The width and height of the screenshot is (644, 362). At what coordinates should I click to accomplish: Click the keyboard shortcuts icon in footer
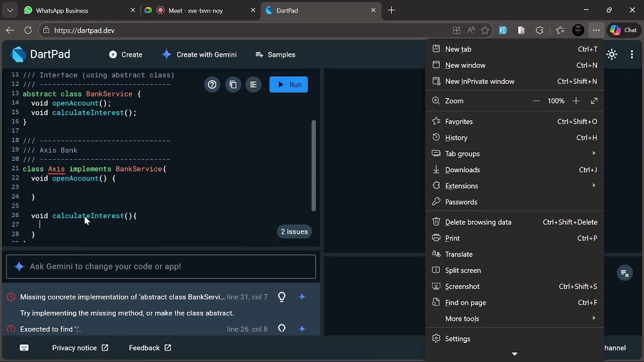click(24, 348)
